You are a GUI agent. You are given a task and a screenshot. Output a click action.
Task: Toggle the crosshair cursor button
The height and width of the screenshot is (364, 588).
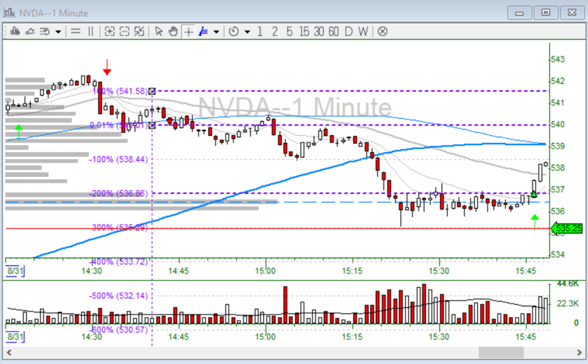coord(188,32)
